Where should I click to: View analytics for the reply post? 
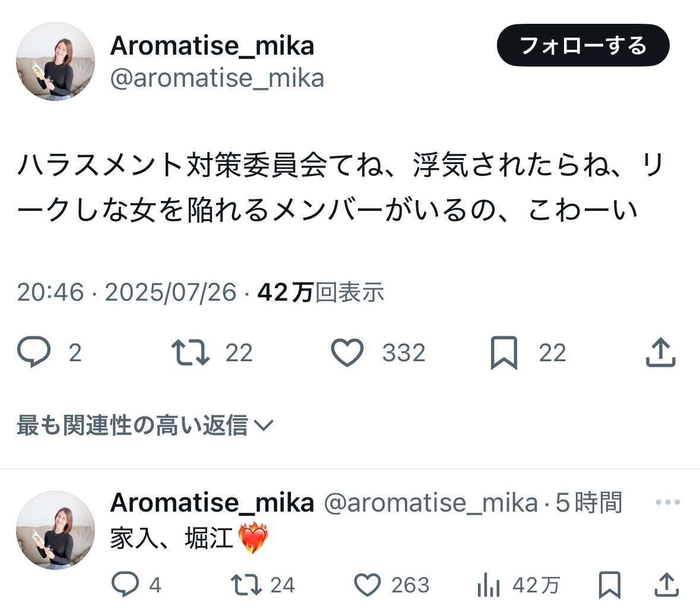[489, 585]
